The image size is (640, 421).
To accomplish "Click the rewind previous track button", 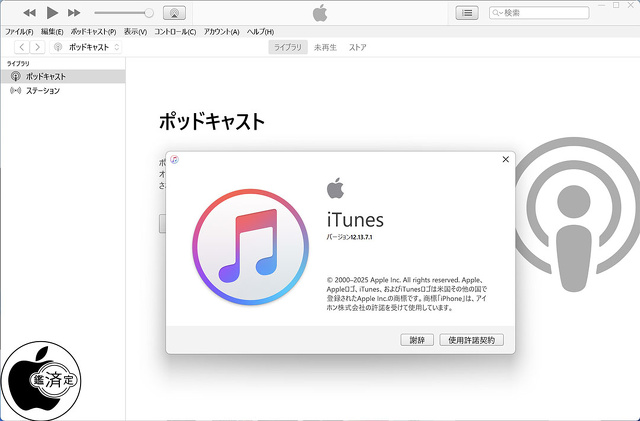I will 29,13.
